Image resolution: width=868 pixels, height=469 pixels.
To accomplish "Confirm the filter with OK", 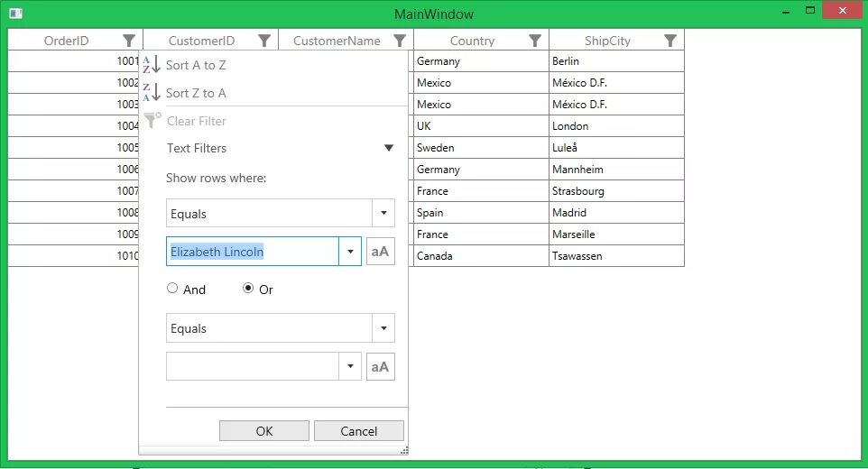I will coord(264,431).
